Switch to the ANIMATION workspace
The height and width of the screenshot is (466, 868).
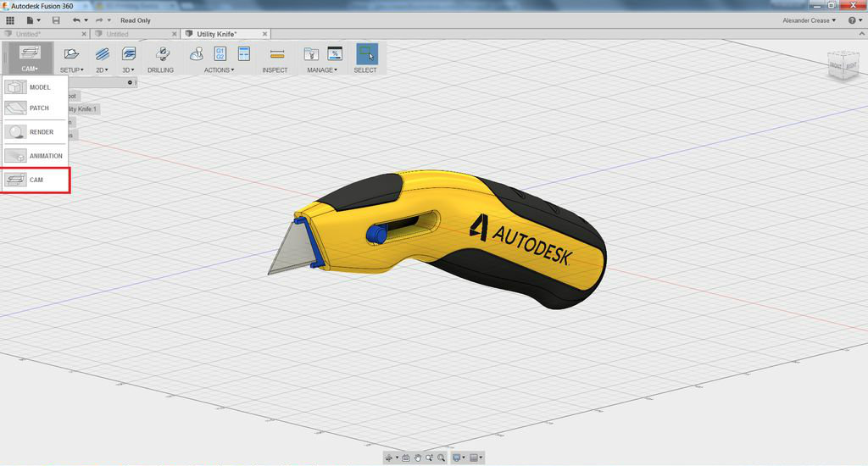tap(34, 156)
